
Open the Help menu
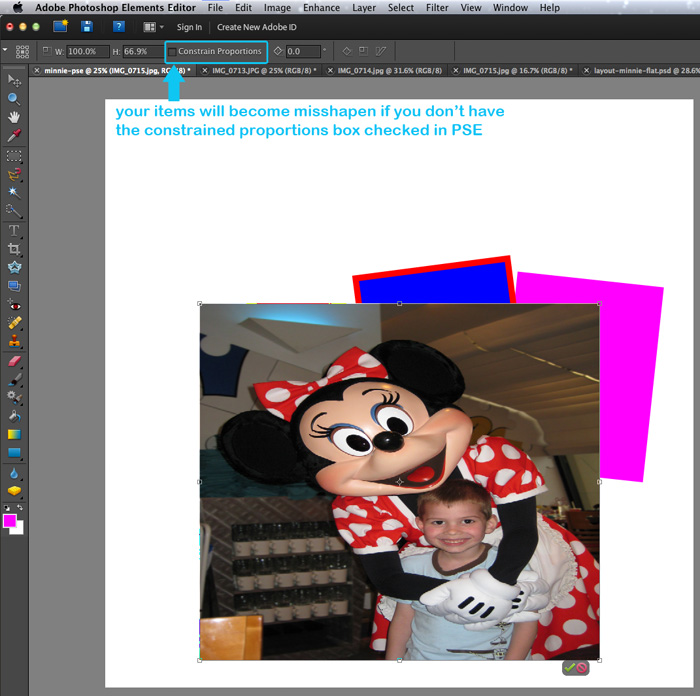click(550, 8)
